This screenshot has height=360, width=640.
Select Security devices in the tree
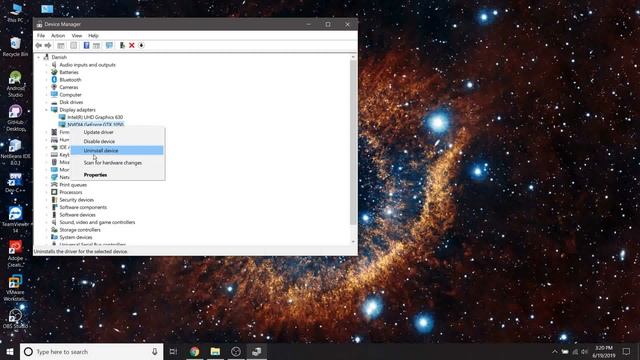point(76,200)
